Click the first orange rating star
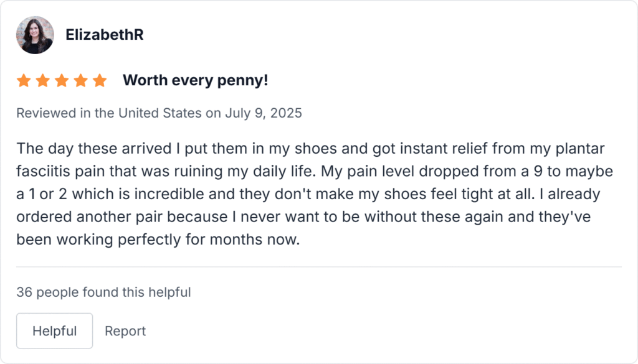Viewport: 638px width, 364px height. coord(24,81)
